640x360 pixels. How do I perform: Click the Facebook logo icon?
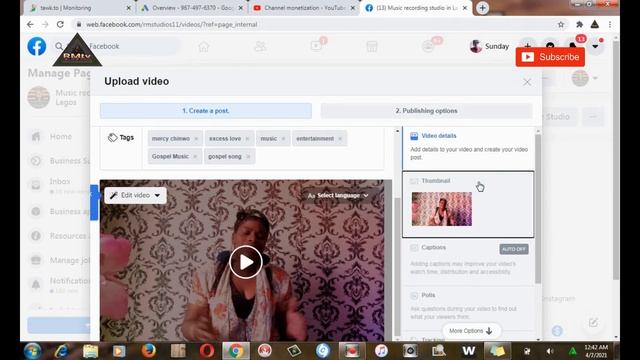coord(37,47)
